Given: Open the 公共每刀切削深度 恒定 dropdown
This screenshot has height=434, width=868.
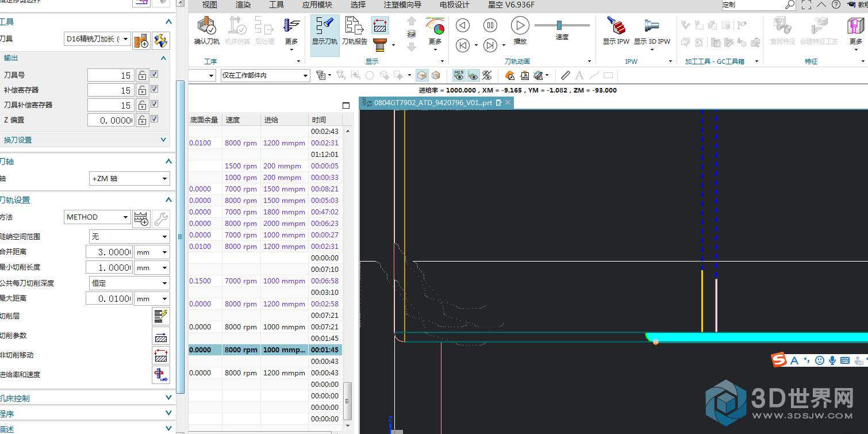Looking at the screenshot, I should pos(129,283).
